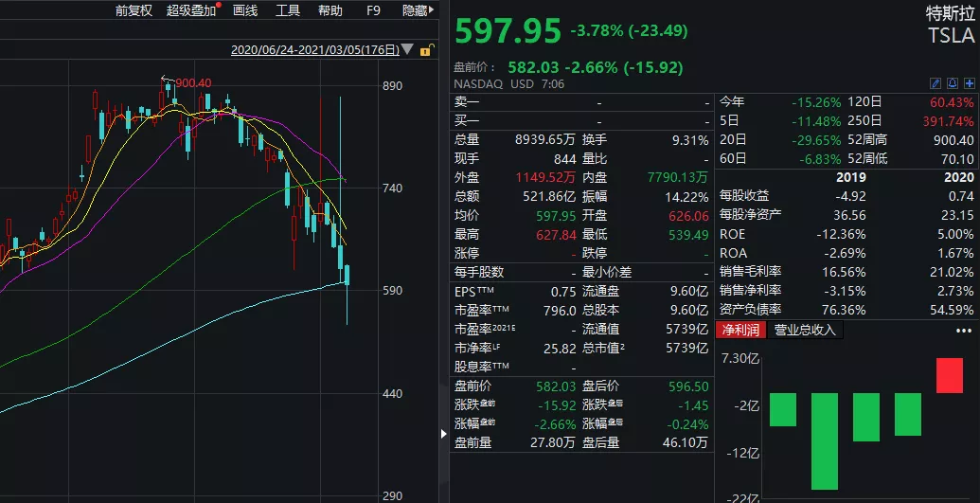
Task: Open the 工具 tools menu
Action: pos(288,10)
